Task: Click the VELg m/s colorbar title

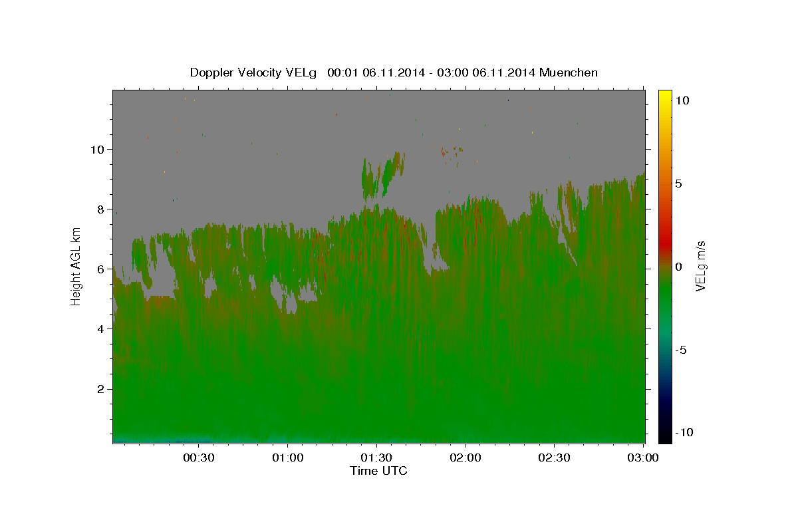Action: pyautogui.click(x=700, y=266)
